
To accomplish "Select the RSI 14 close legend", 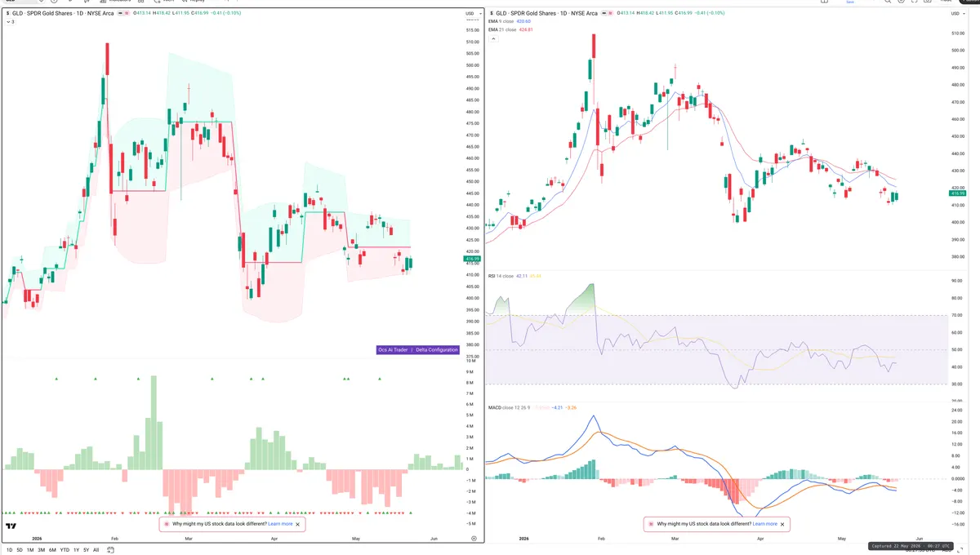I will [x=501, y=277].
